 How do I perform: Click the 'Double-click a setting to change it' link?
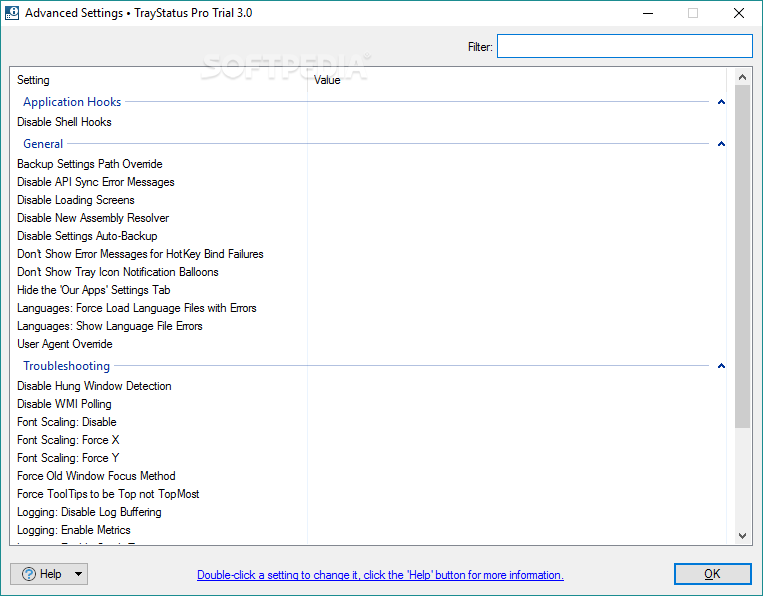click(x=380, y=575)
